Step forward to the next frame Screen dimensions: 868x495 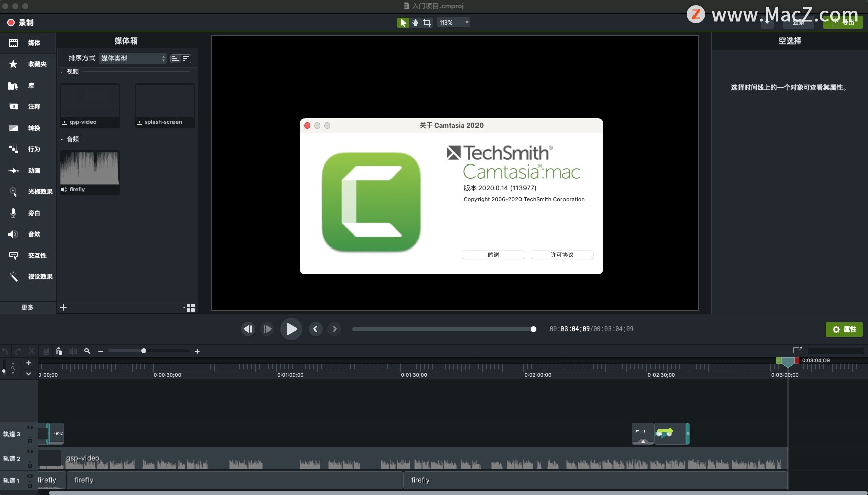(x=267, y=329)
